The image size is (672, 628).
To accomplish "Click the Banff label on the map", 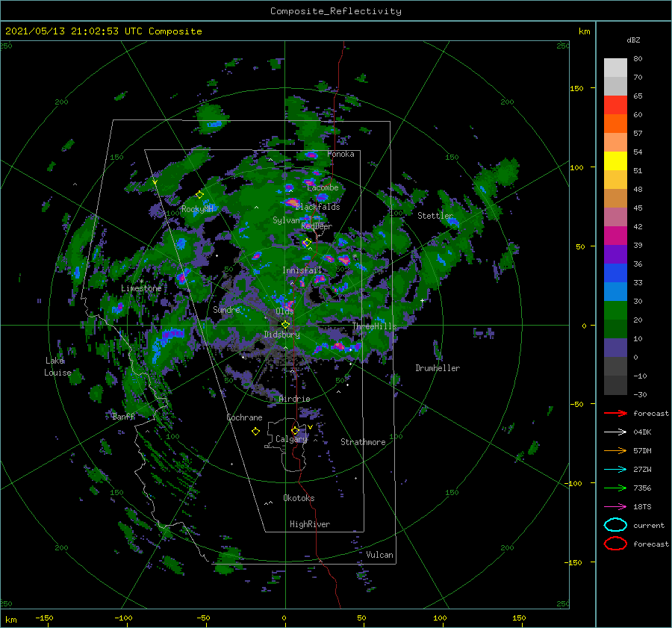I will point(123,416).
